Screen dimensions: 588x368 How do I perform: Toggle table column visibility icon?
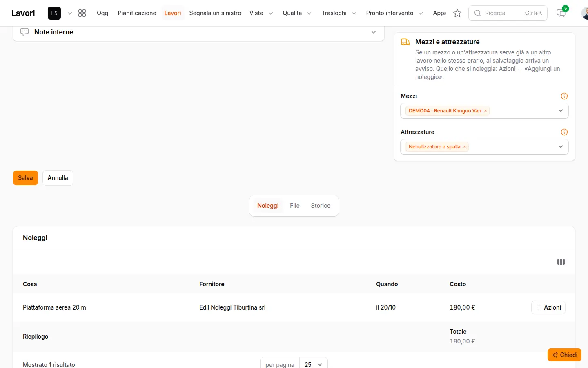pos(561,262)
